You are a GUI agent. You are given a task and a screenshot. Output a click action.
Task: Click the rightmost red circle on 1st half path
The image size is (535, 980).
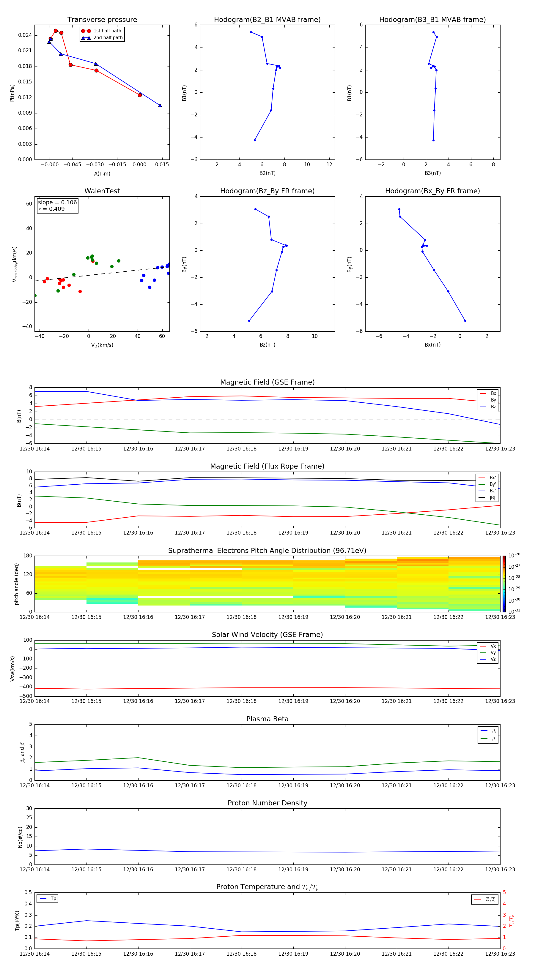[140, 95]
